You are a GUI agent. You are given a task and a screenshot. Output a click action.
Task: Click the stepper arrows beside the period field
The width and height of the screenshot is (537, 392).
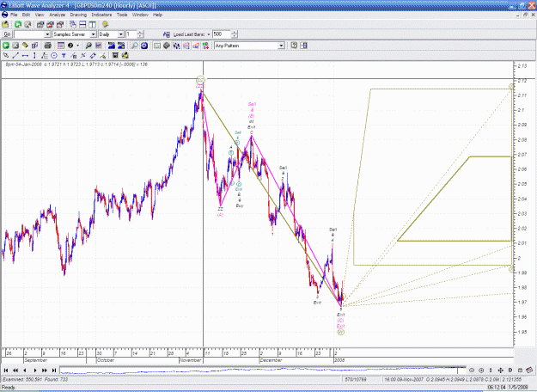[140, 34]
